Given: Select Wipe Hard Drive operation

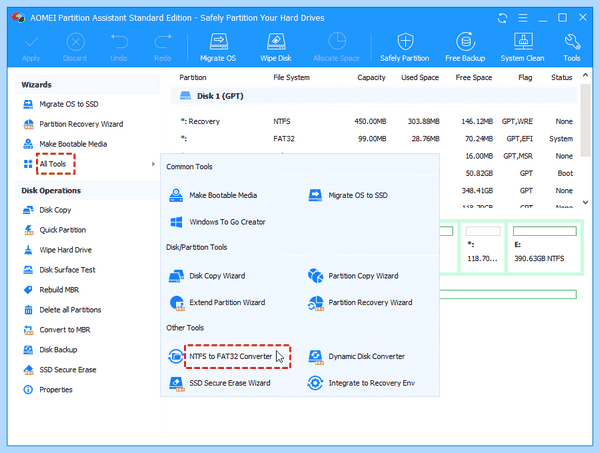Looking at the screenshot, I should click(x=66, y=250).
